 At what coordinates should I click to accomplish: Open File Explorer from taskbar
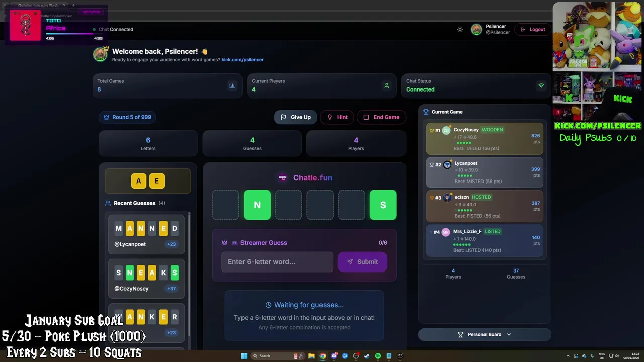(x=311, y=356)
